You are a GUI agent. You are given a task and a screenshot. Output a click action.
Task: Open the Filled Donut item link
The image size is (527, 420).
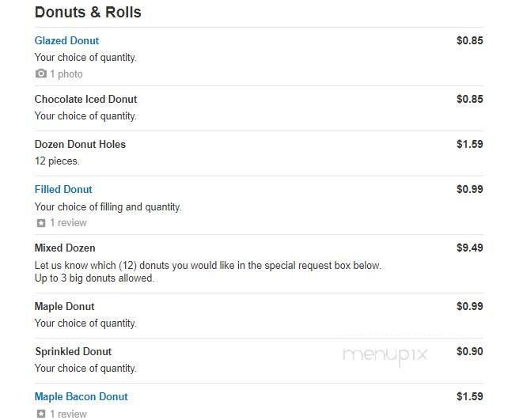[x=63, y=189]
